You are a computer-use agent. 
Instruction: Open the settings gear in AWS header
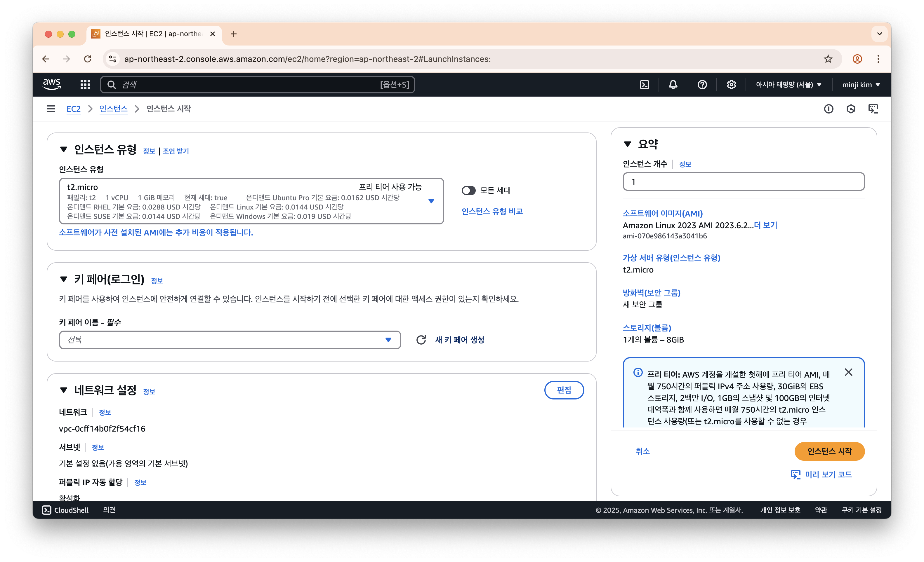click(731, 85)
